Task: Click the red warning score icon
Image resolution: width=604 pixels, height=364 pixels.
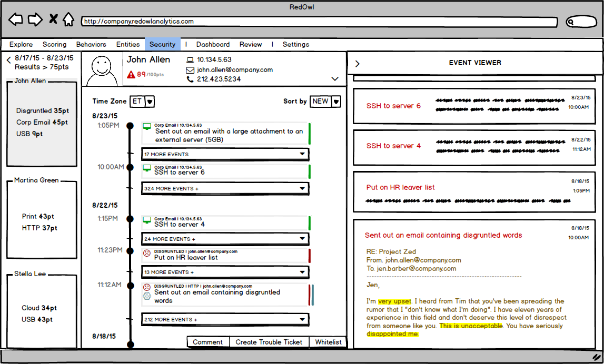Action: click(131, 74)
